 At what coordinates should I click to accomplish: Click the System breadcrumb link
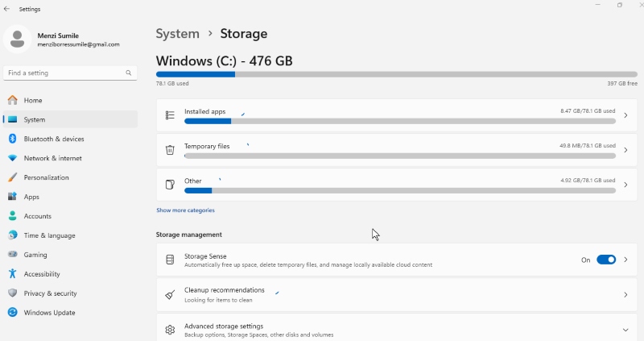point(177,34)
